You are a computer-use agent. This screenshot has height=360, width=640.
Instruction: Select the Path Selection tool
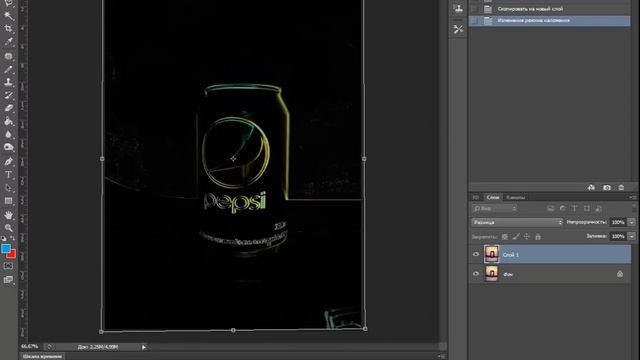[x=8, y=188]
